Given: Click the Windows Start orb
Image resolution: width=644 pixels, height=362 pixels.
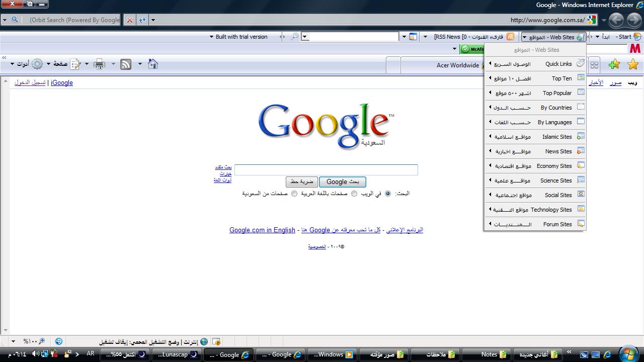Looking at the screenshot, I should click(x=628, y=354).
